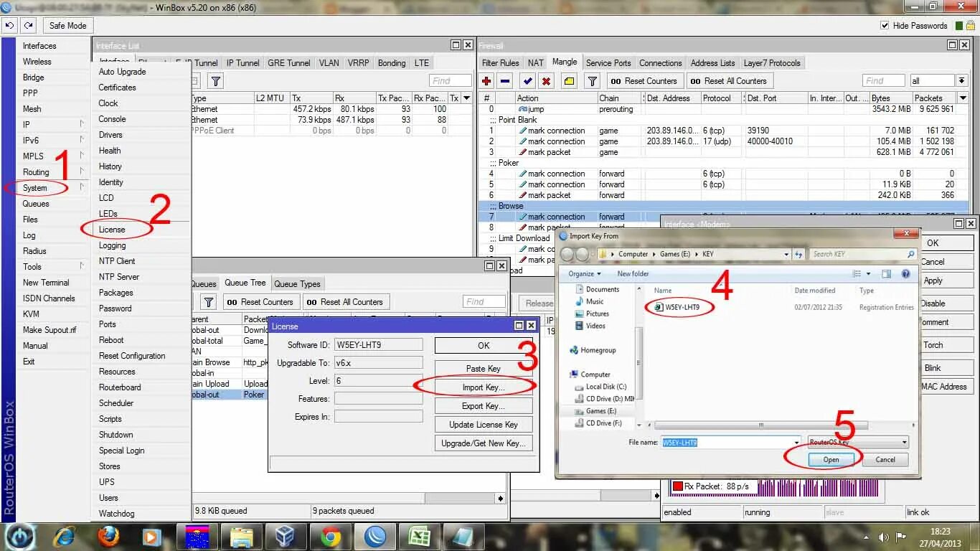The width and height of the screenshot is (980, 551).
Task: Switch to the Layer7 Protocols tab
Action: 772,63
